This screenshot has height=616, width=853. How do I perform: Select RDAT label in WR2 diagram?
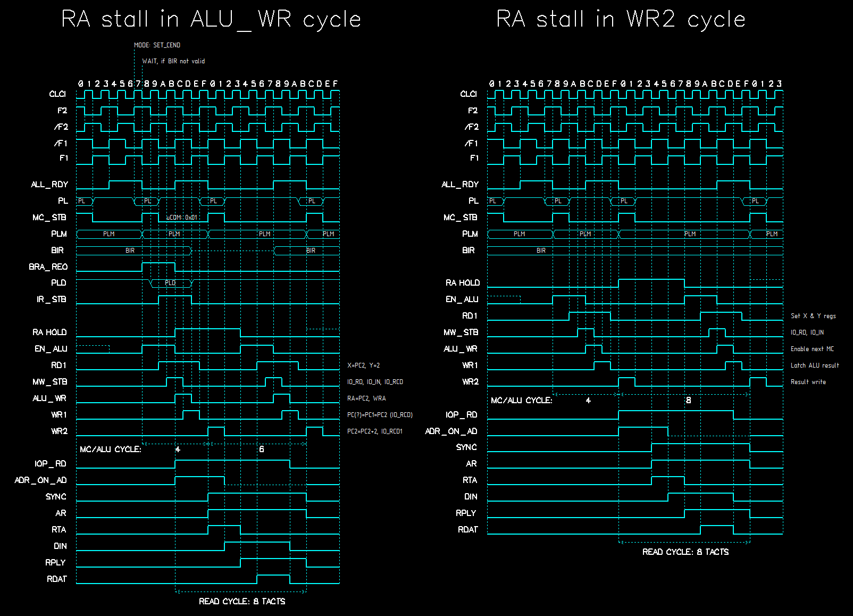468,530
